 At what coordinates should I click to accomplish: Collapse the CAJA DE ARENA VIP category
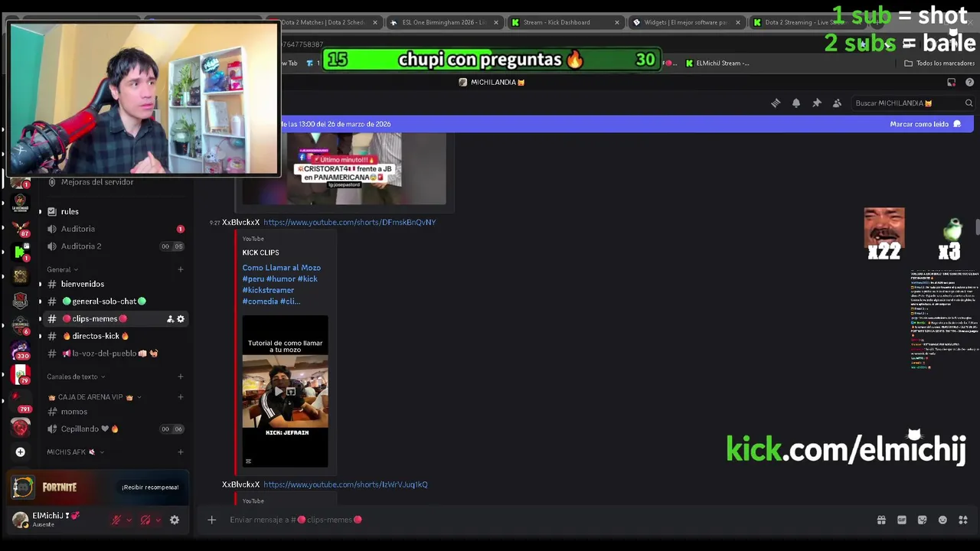pyautogui.click(x=94, y=397)
